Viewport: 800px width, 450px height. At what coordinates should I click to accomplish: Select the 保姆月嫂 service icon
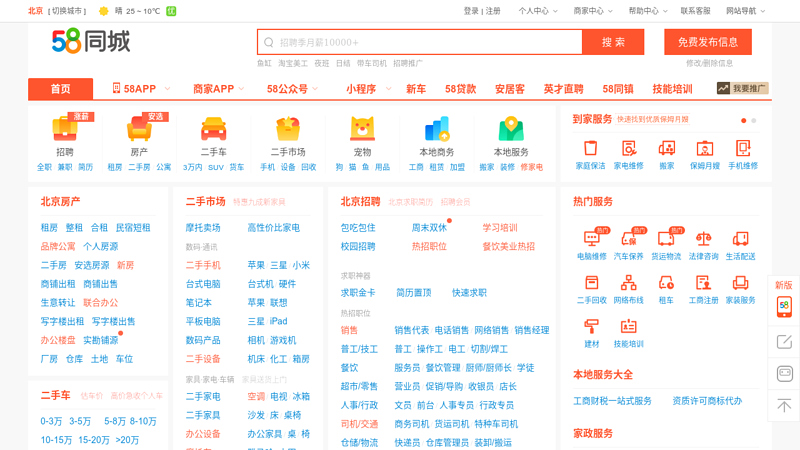coord(705,148)
